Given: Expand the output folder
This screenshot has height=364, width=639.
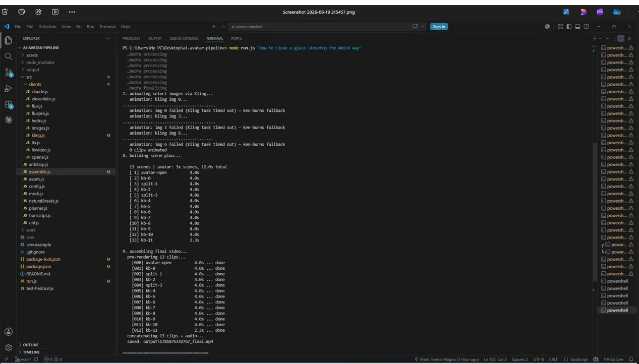Looking at the screenshot, I should (x=33, y=70).
